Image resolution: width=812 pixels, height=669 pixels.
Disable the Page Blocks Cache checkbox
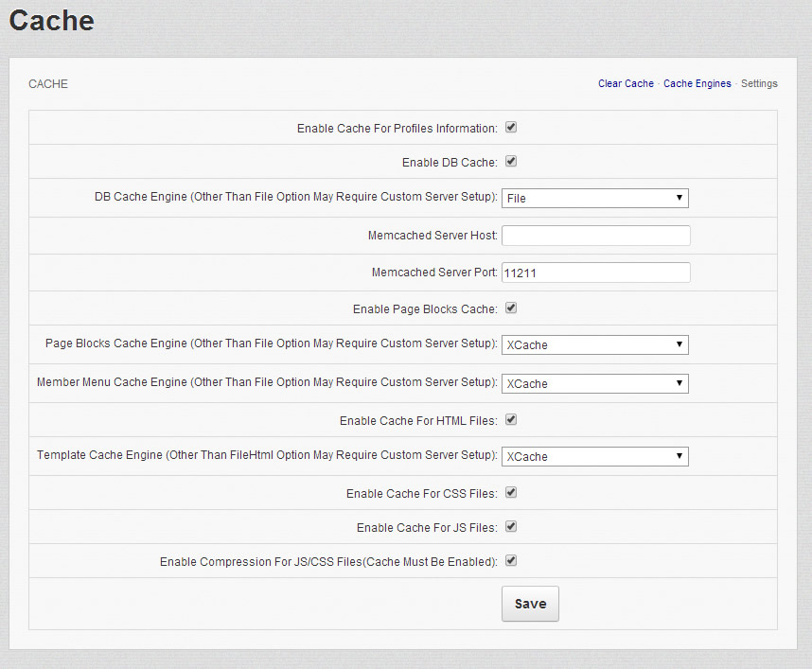tap(511, 308)
